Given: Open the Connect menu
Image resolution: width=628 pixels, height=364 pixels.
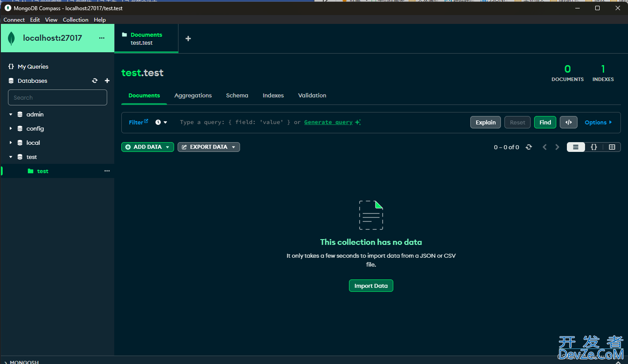Looking at the screenshot, I should point(14,19).
